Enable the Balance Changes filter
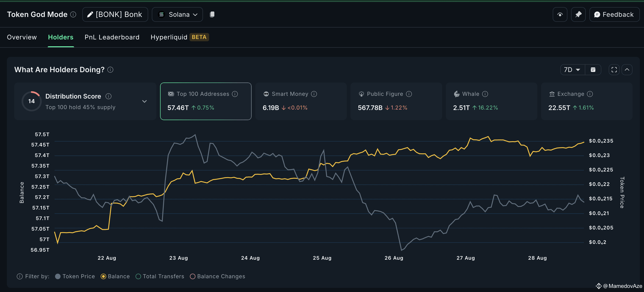The image size is (644, 292). [217, 276]
